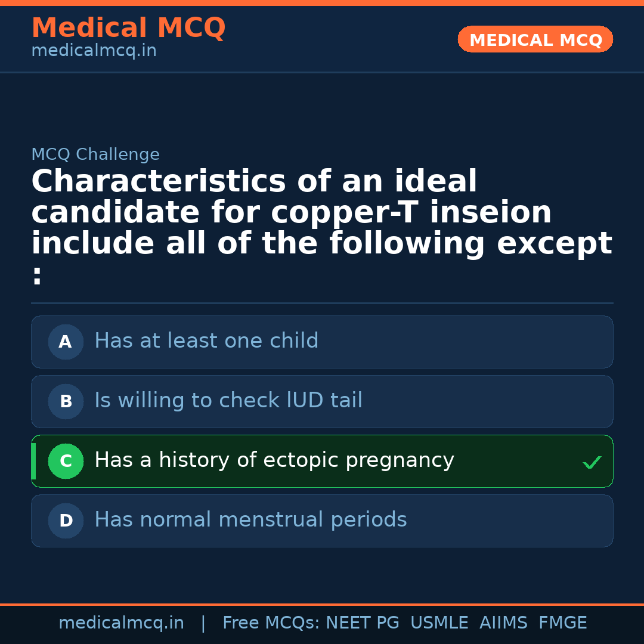Click 'FMGE' in the footer

coord(562,623)
